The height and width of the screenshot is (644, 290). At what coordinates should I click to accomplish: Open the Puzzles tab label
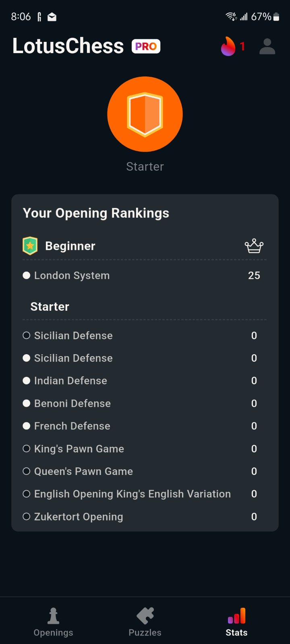point(145,633)
